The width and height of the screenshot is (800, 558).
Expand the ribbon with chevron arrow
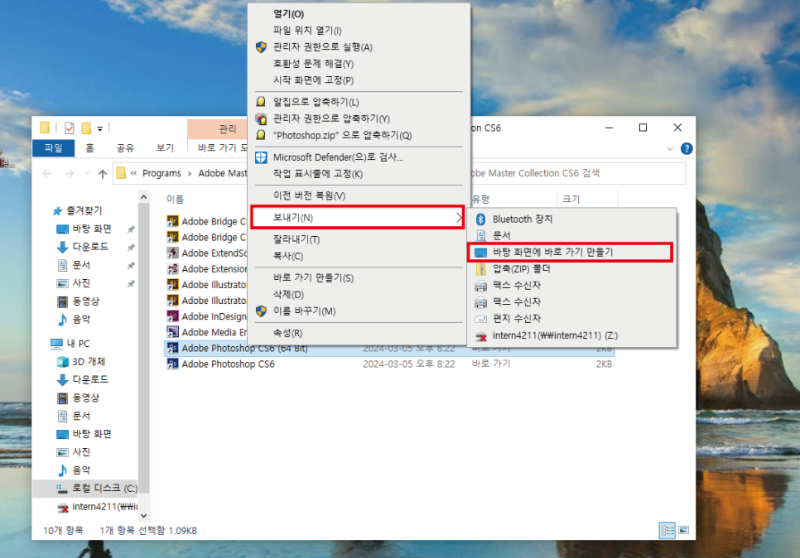pos(670,149)
